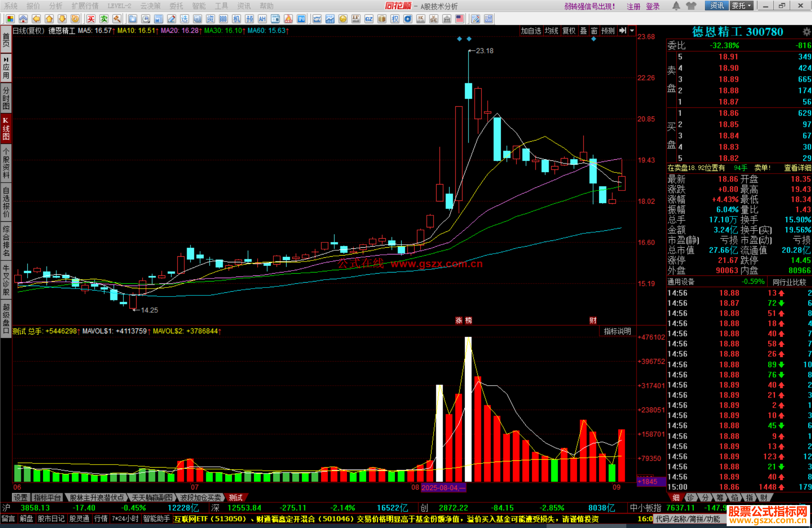Image resolution: width=812 pixels, height=528 pixels.
Task: Click the green 卖 (sell) toolbar icon
Action: click(104, 19)
